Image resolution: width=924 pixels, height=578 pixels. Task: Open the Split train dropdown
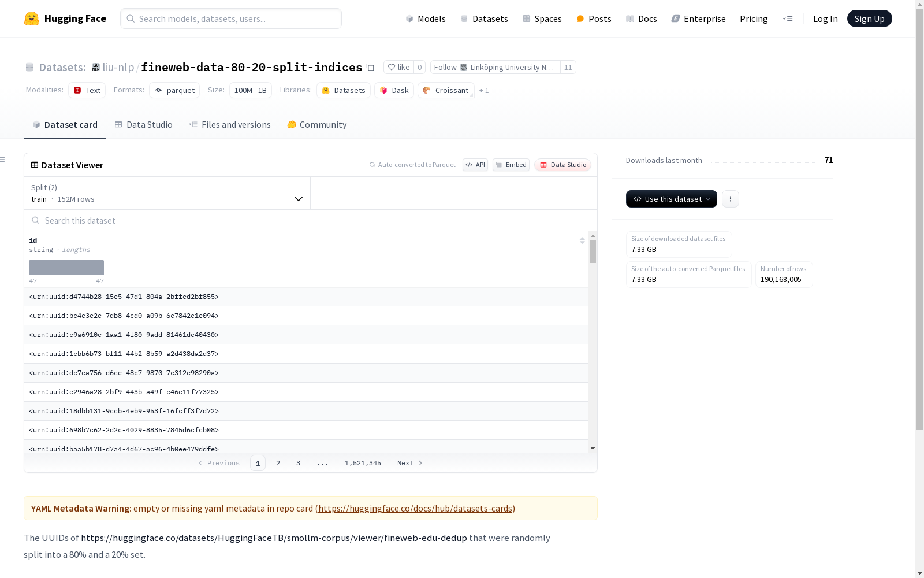(x=167, y=193)
